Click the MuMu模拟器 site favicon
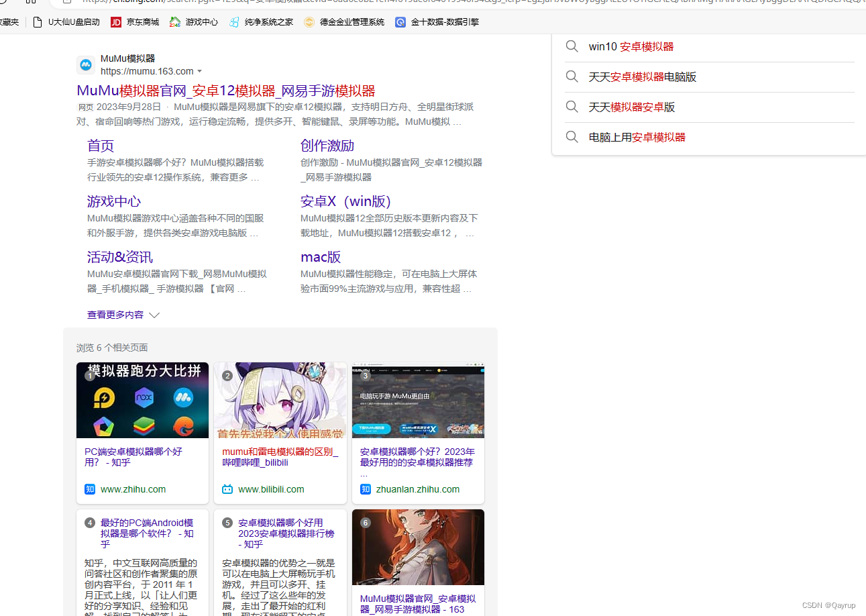The height and width of the screenshot is (616, 866). pyautogui.click(x=86, y=65)
